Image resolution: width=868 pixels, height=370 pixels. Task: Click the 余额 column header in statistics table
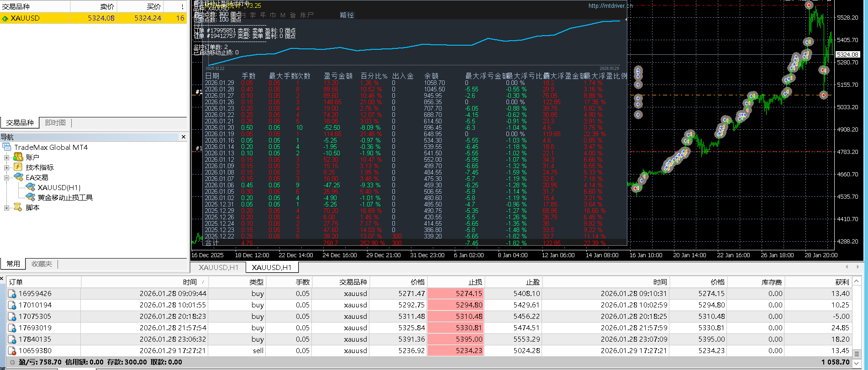[431, 76]
